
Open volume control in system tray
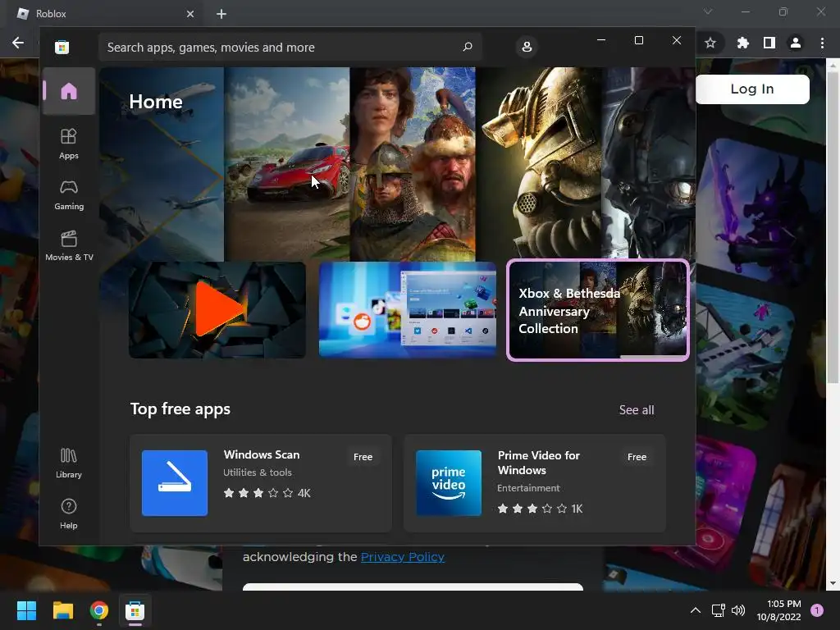coord(738,610)
